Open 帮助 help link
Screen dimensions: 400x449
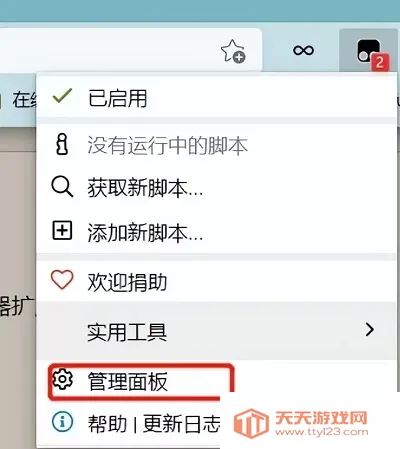pyautogui.click(x=107, y=424)
